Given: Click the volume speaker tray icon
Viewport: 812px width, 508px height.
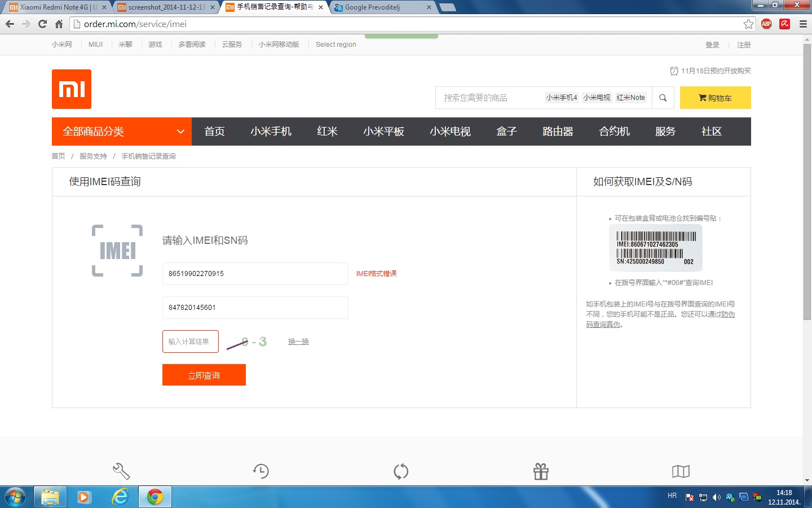Looking at the screenshot, I should point(716,497).
